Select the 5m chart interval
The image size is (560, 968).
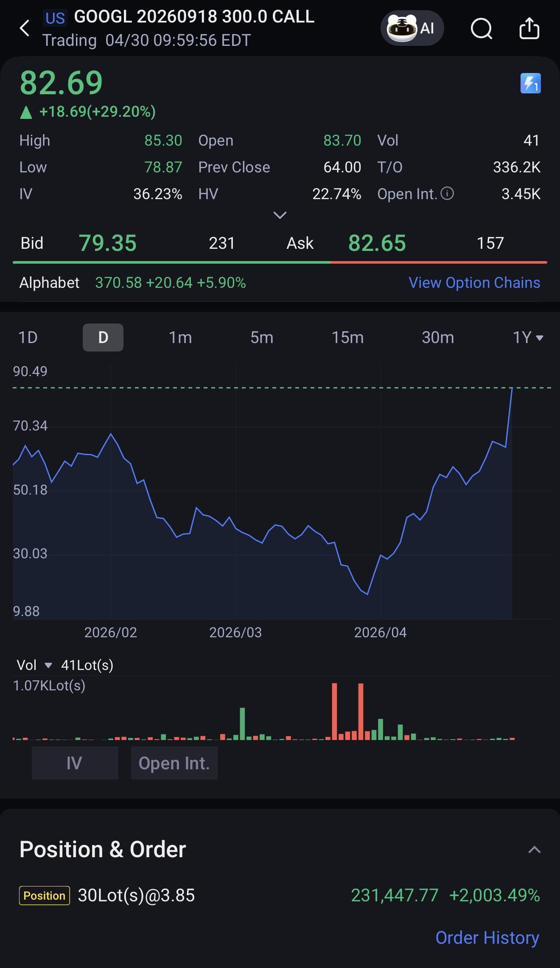(262, 338)
